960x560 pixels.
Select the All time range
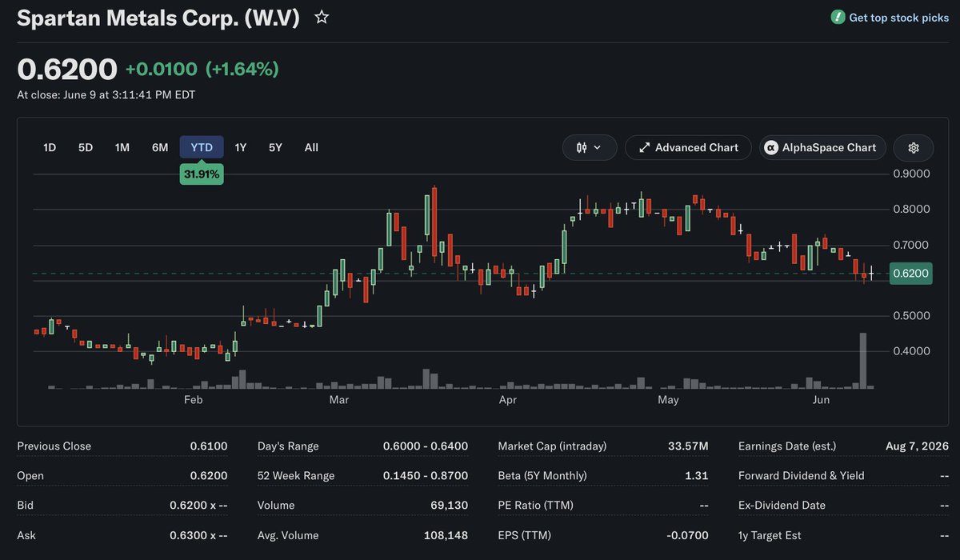(x=311, y=147)
